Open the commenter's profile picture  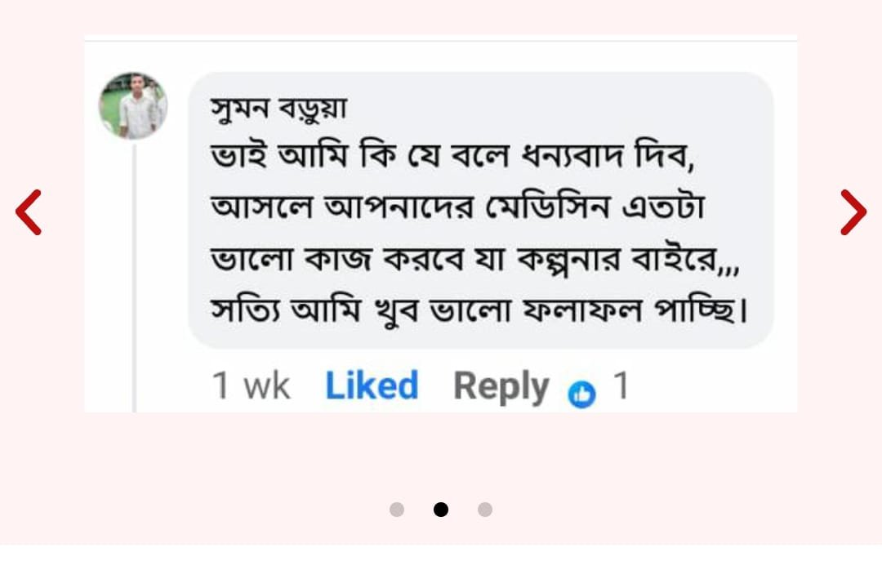tap(133, 106)
